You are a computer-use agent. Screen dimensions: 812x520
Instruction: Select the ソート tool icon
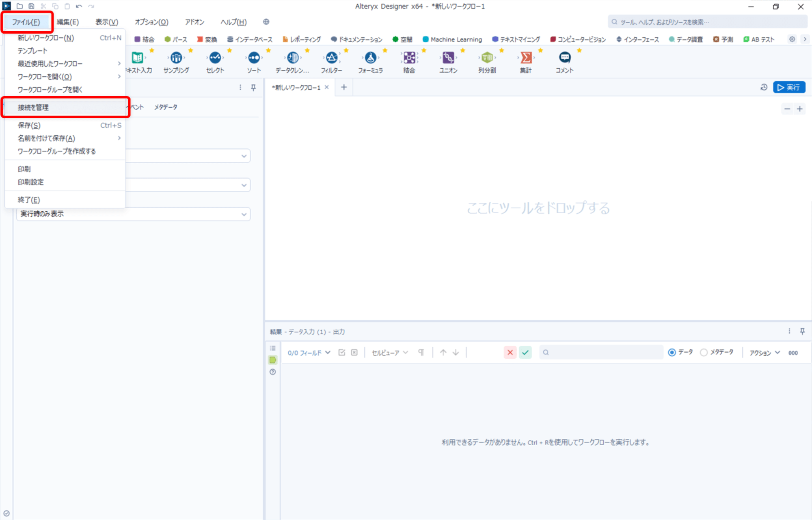point(254,58)
